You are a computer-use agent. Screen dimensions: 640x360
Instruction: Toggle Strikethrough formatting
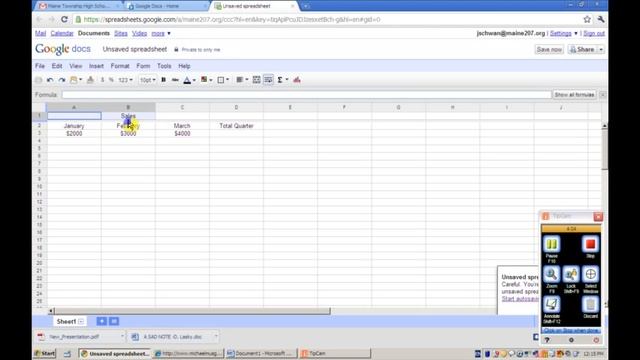pyautogui.click(x=175, y=80)
